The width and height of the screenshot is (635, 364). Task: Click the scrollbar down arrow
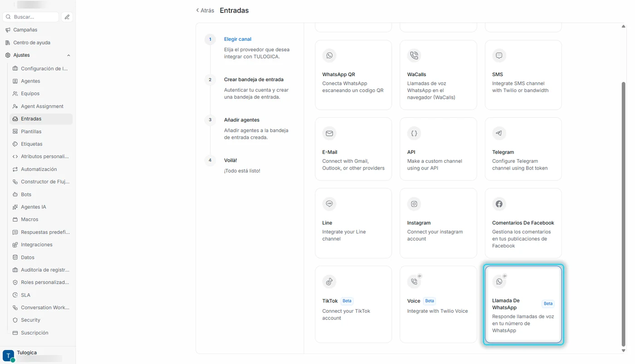click(x=624, y=350)
